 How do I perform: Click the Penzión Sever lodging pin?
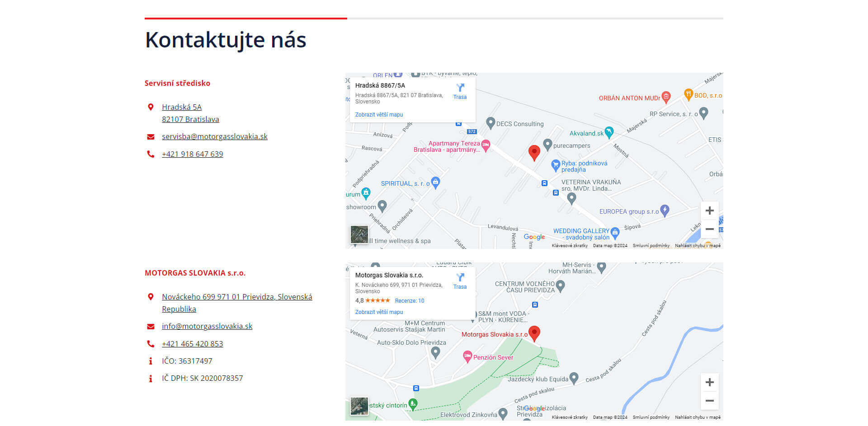pyautogui.click(x=467, y=356)
